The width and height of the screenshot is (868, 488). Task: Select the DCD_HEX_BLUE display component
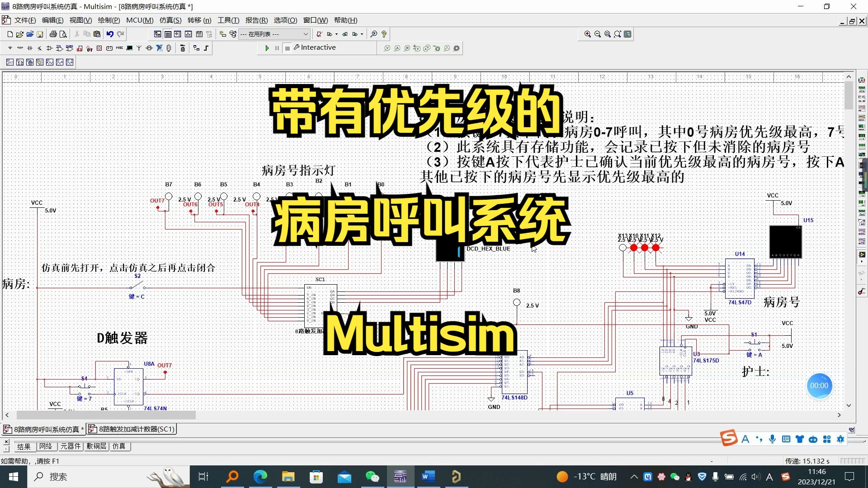click(450, 249)
